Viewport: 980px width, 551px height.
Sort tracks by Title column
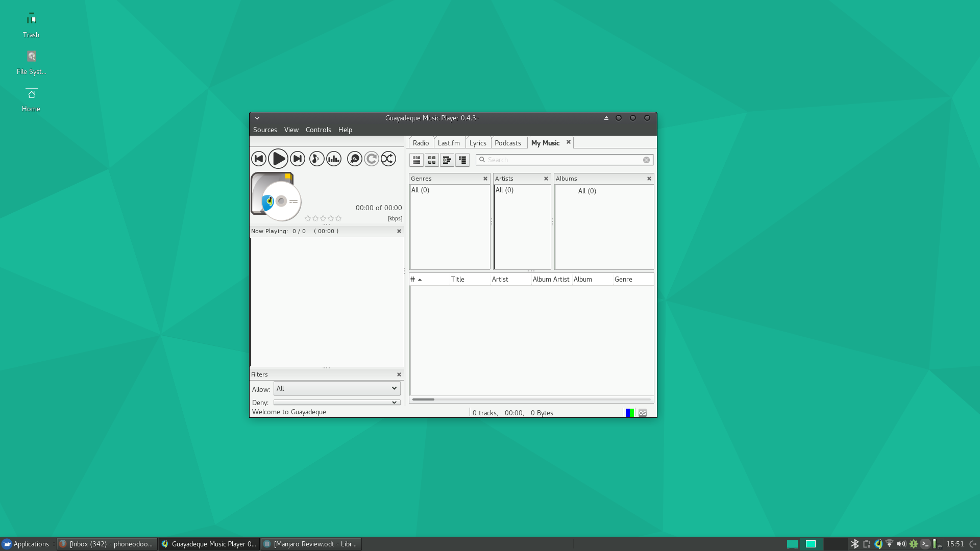(470, 279)
